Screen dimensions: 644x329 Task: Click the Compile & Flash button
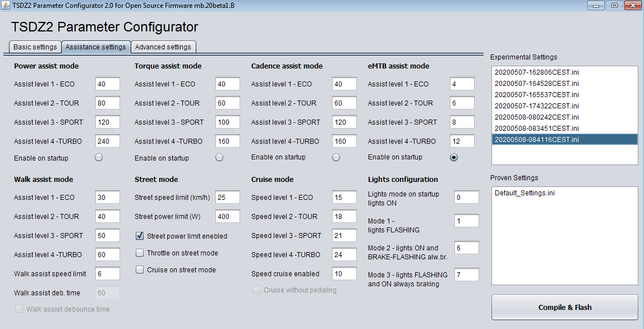coord(565,307)
